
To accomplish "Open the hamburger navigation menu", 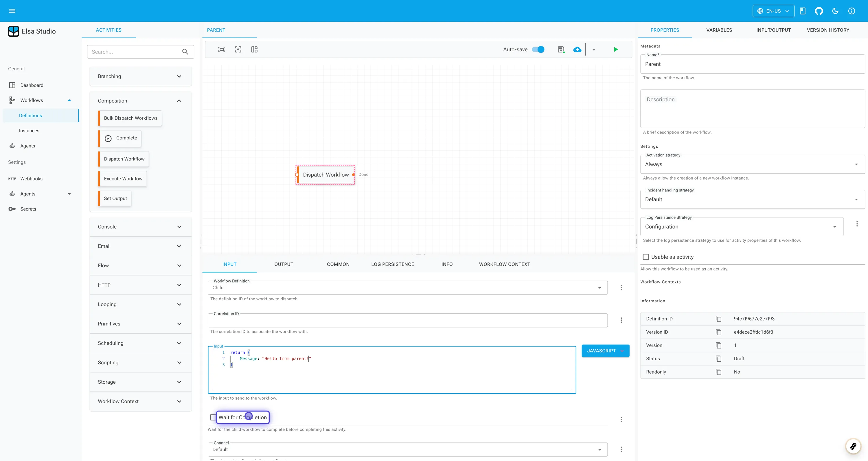I will pyautogui.click(x=12, y=11).
